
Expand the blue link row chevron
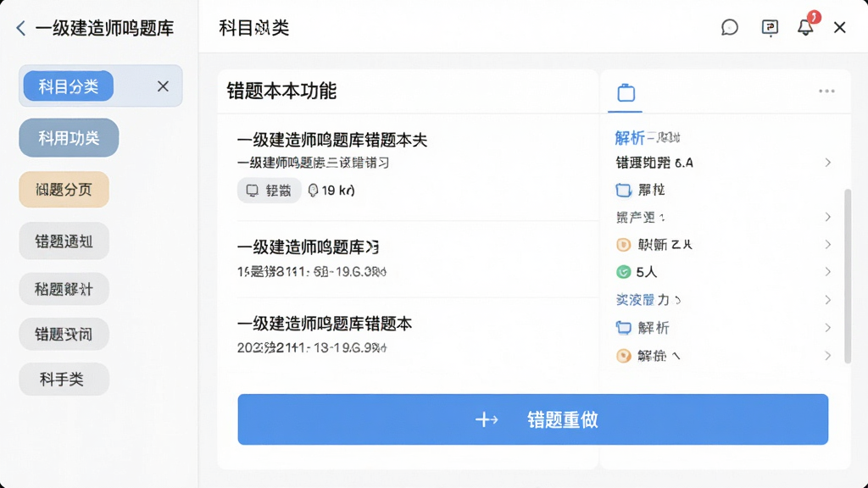[828, 300]
